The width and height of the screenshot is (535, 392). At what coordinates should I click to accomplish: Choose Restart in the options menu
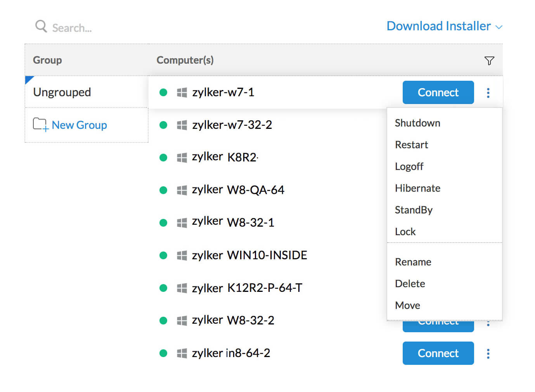coord(411,145)
